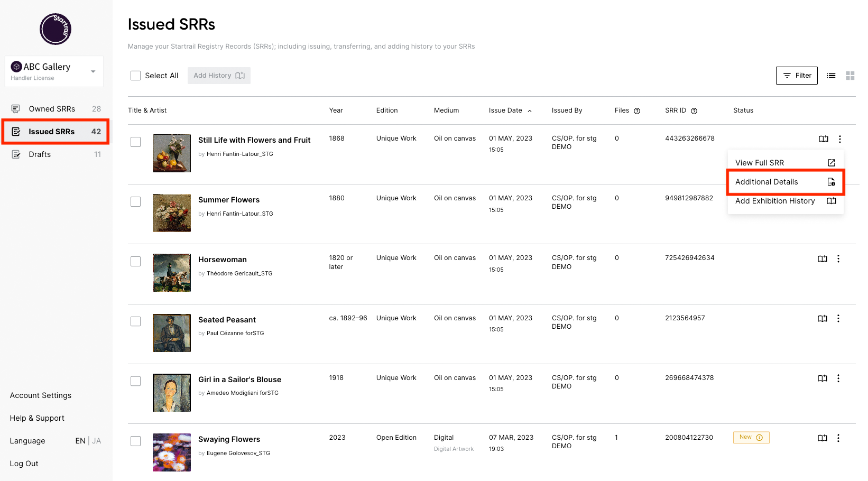This screenshot has height=481, width=868.
Task: Click add history icon for Seated Peasant row
Action: coord(823,319)
